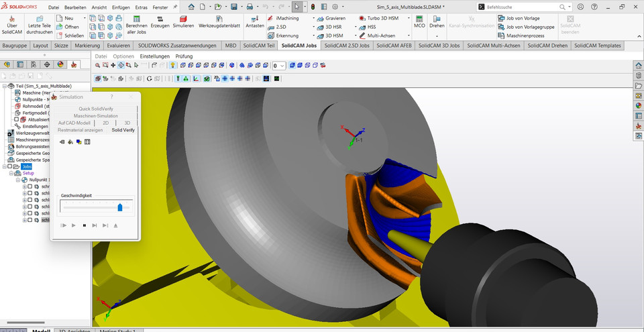
Task: Toggle the Aktualisiert checkbox in CAM tree
Action: click(17, 119)
